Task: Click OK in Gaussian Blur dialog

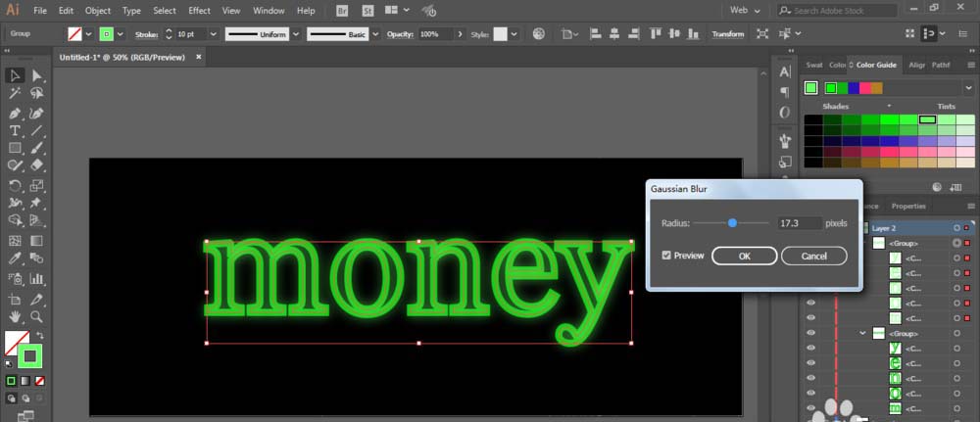Action: [x=745, y=256]
